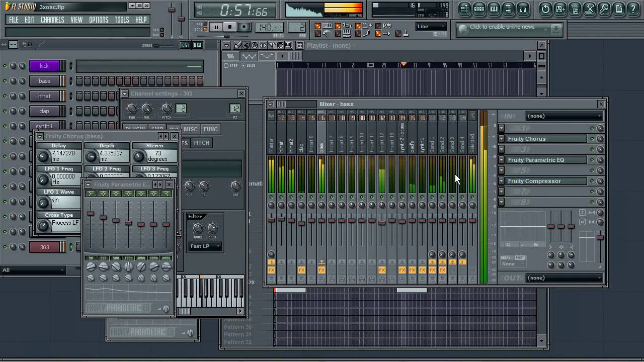Viewport: 644px width, 362px height.
Task: Switch to MISC tab in Channel settings
Action: pos(191,129)
